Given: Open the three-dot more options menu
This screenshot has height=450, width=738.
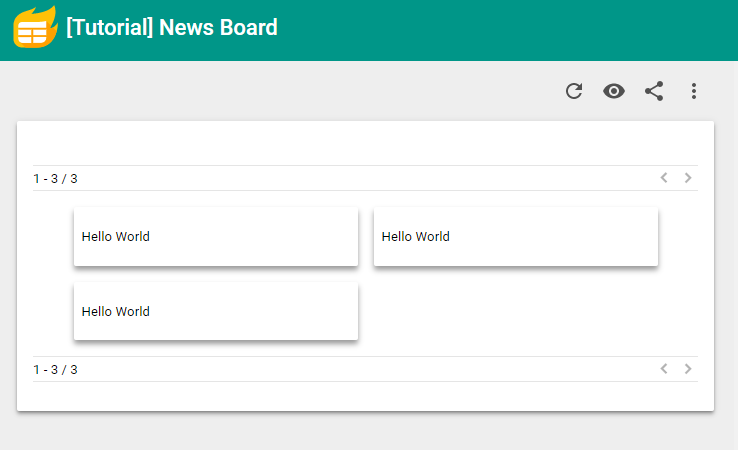Looking at the screenshot, I should pyautogui.click(x=694, y=91).
